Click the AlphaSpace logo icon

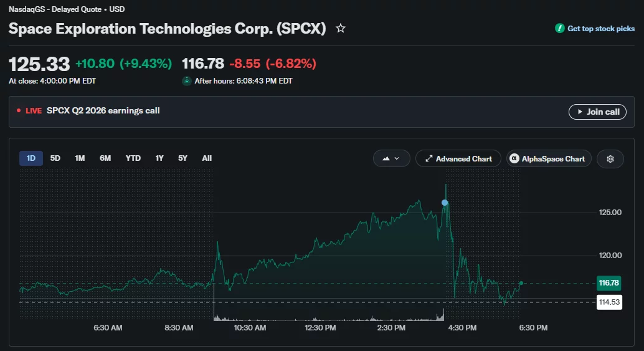(x=514, y=158)
